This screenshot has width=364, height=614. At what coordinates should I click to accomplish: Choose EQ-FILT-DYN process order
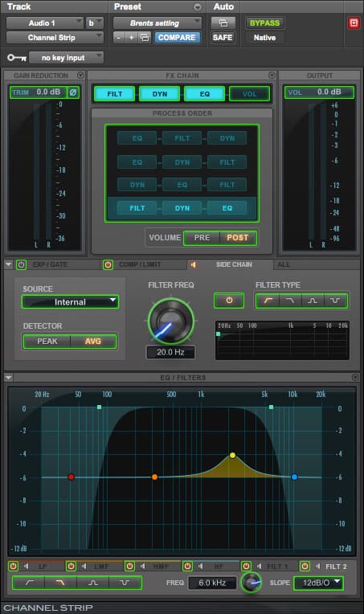coord(182,138)
